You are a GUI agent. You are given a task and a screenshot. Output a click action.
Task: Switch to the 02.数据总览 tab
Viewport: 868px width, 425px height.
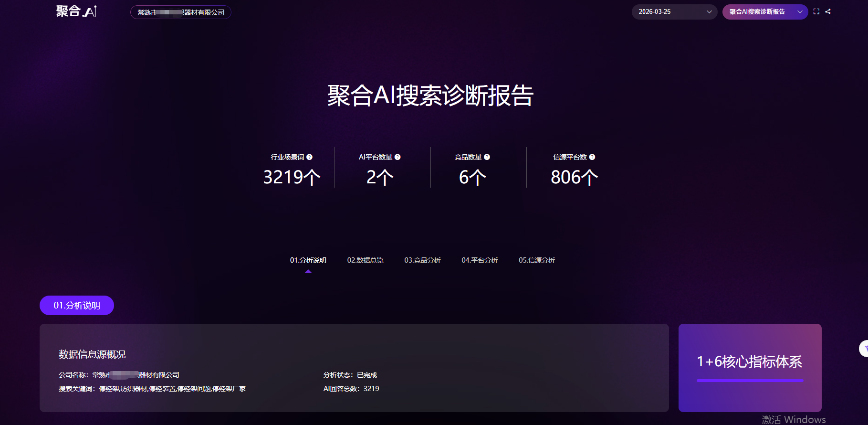point(365,260)
